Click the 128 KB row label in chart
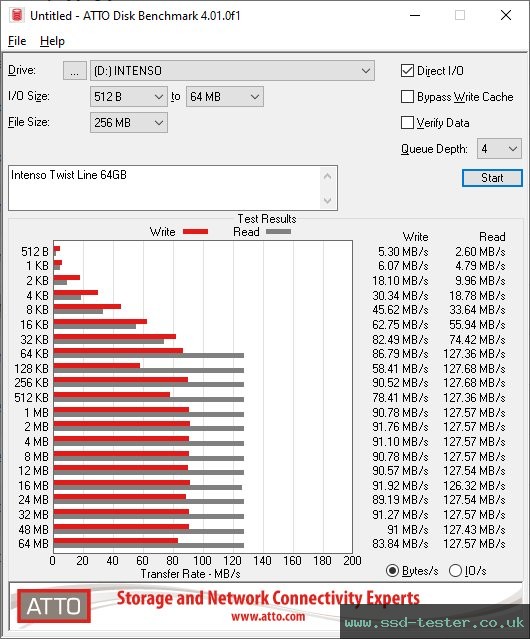The image size is (530, 639). [31, 369]
